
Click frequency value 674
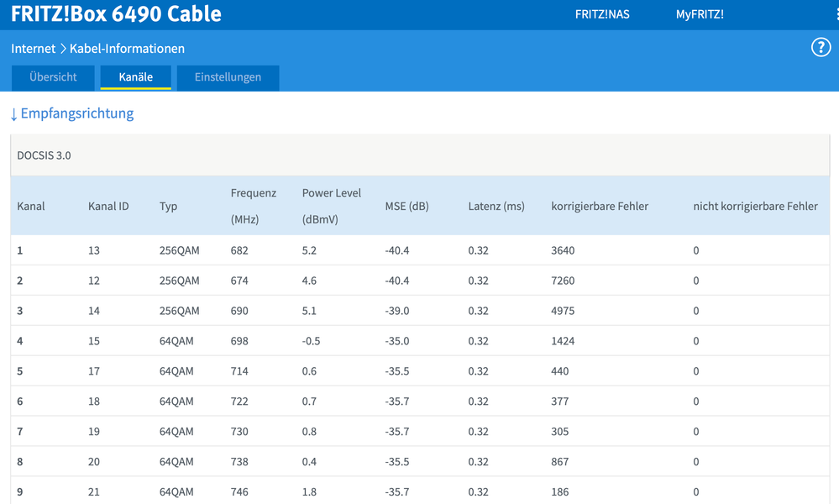click(239, 281)
